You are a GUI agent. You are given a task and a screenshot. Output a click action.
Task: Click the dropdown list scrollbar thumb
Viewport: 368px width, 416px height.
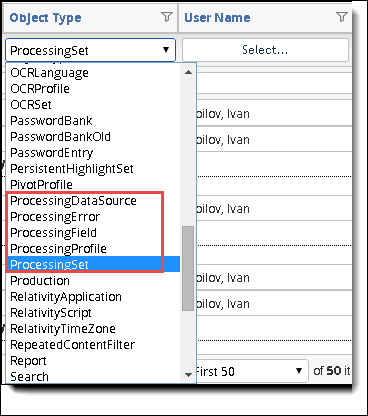188,269
